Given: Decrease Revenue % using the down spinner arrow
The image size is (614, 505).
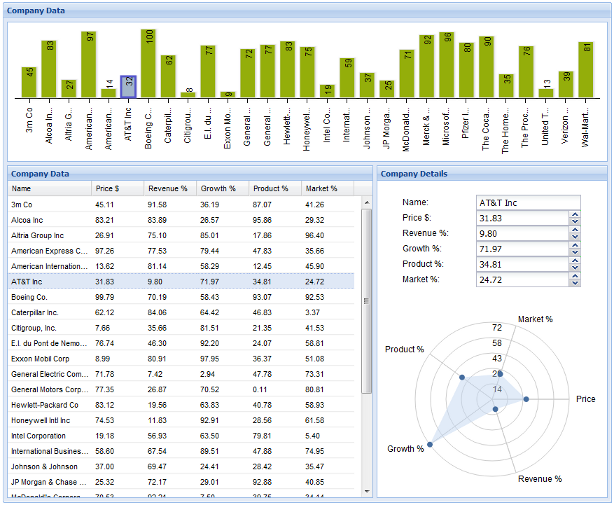Looking at the screenshot, I should 574,236.
